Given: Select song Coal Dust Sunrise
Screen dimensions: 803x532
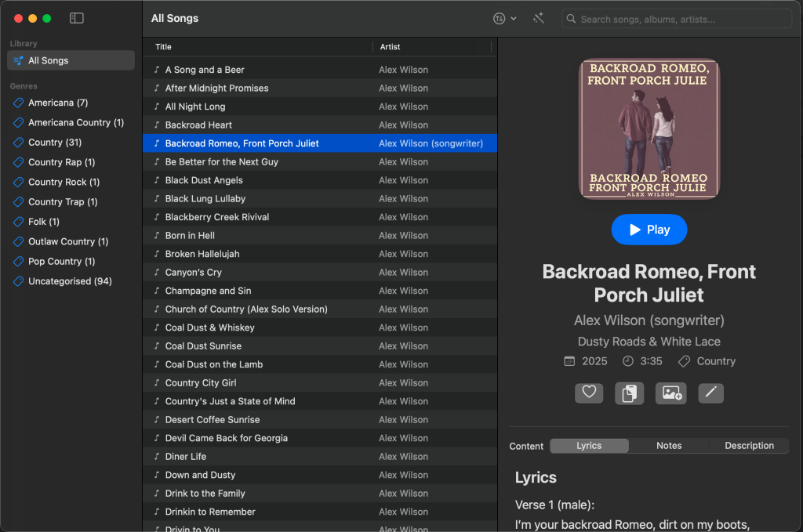Looking at the screenshot, I should pyautogui.click(x=320, y=346).
